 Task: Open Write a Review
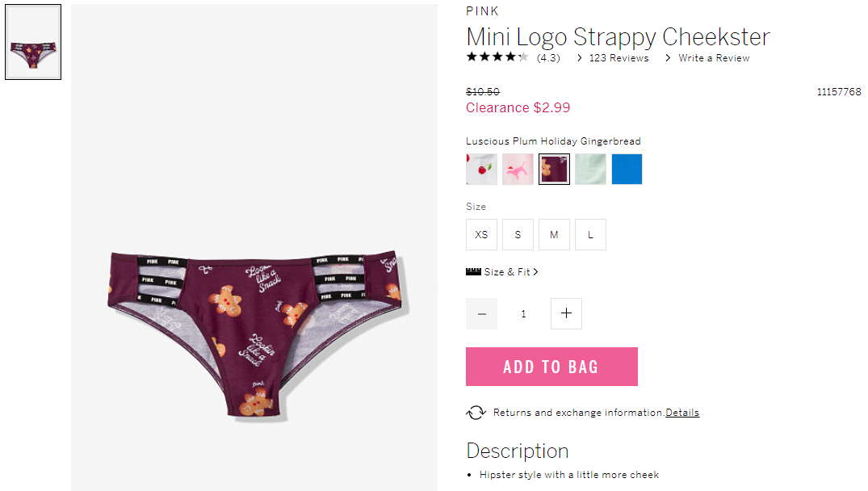[714, 57]
